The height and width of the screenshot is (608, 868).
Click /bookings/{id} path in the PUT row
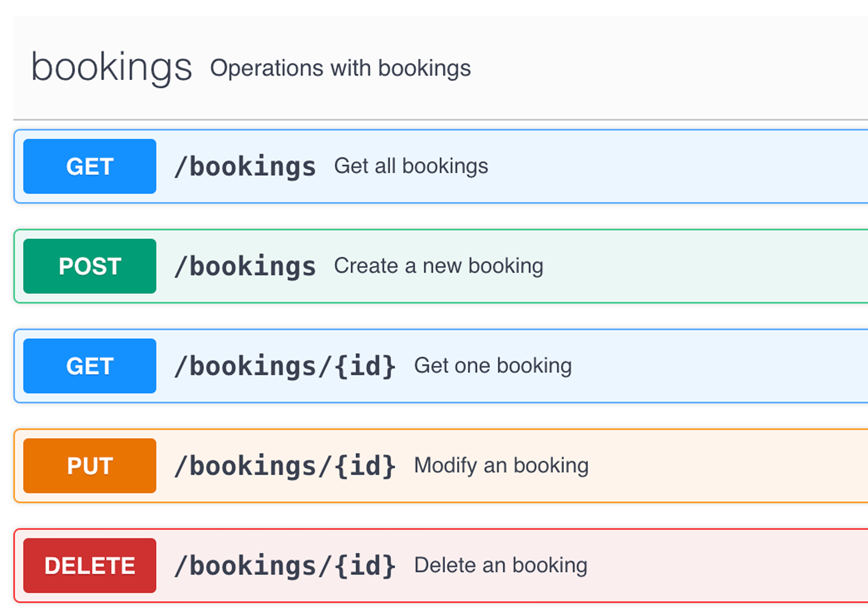click(285, 466)
